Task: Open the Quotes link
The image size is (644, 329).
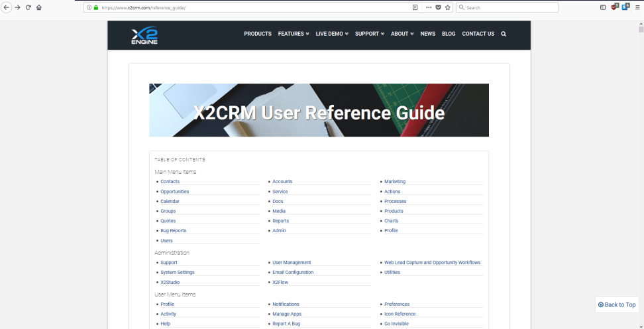Action: click(x=168, y=221)
